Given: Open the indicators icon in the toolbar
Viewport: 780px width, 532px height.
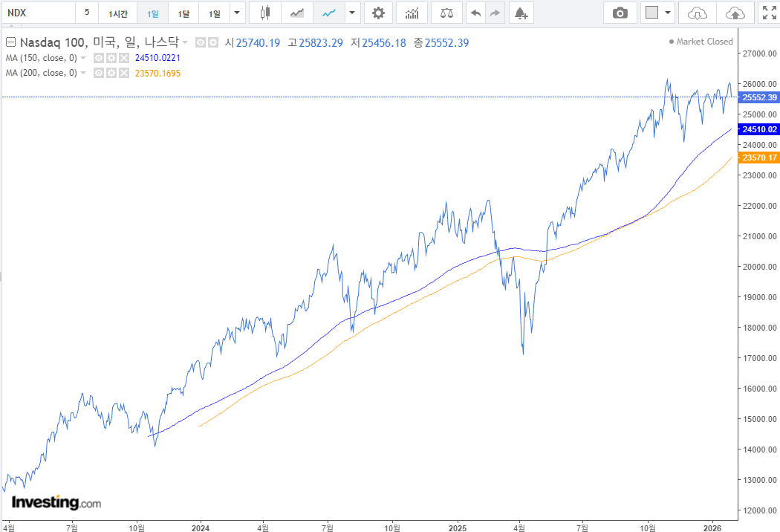Looking at the screenshot, I should click(x=412, y=13).
